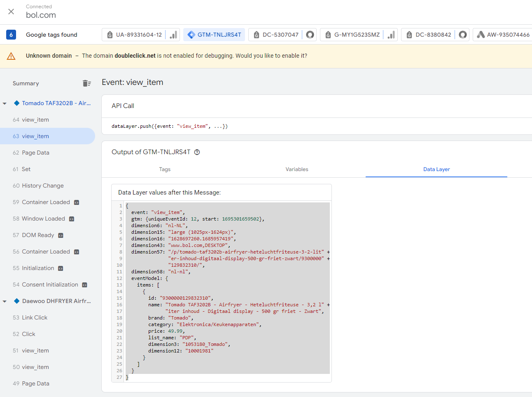Collapse the Tomado TAF3202B page group
Viewport: 532px width, 397px height.
pyautogui.click(x=5, y=103)
